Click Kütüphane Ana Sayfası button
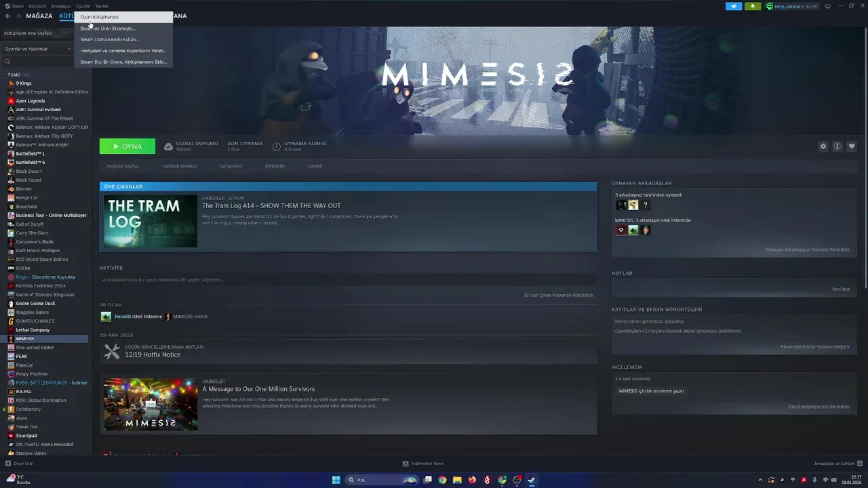The width and height of the screenshot is (868, 488). [37, 33]
